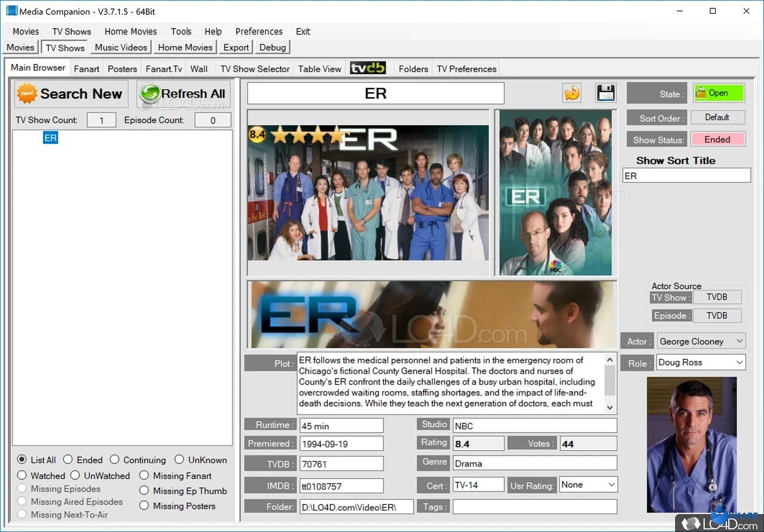
Task: Click the IMDB ID field
Action: tap(341, 485)
